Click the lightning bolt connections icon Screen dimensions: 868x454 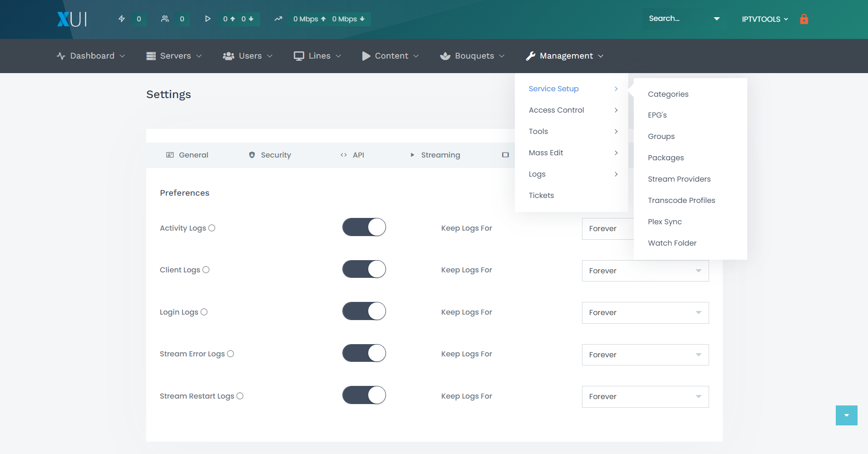pyautogui.click(x=122, y=19)
